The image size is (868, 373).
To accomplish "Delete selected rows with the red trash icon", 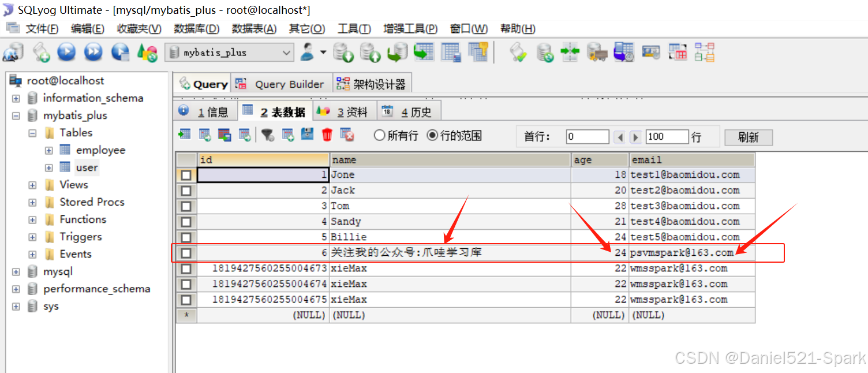I will click(327, 135).
